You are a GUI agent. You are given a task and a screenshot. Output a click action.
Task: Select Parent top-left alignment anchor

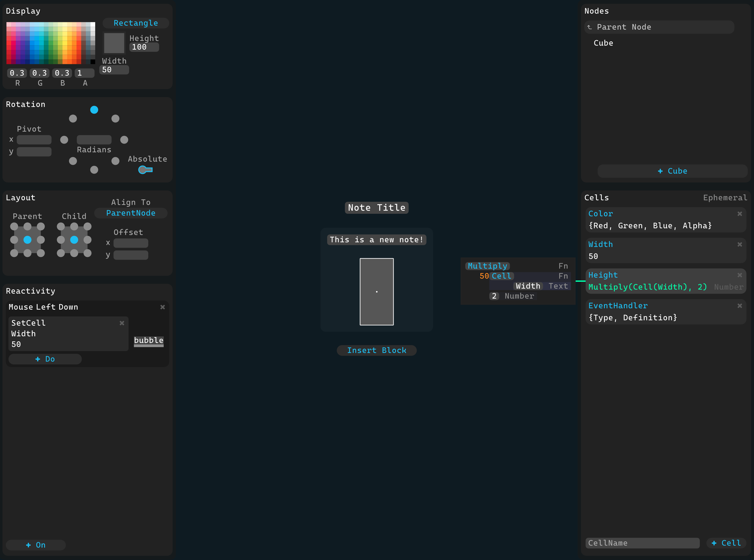click(x=14, y=226)
